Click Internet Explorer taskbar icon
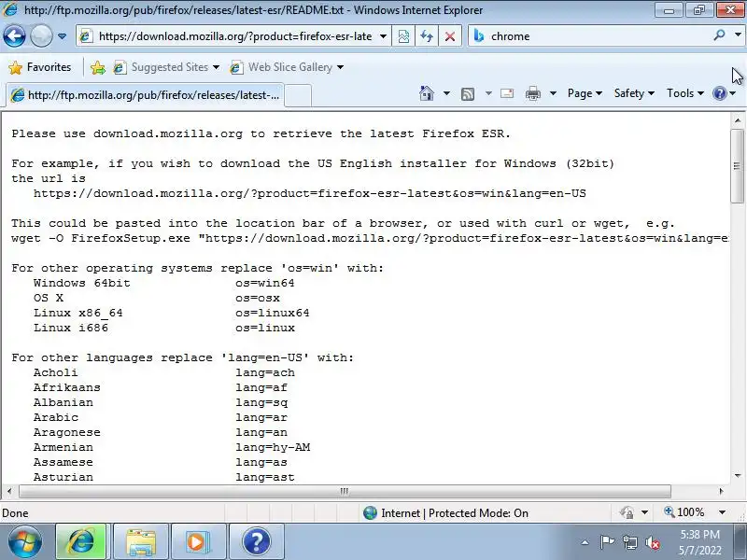 tap(81, 541)
